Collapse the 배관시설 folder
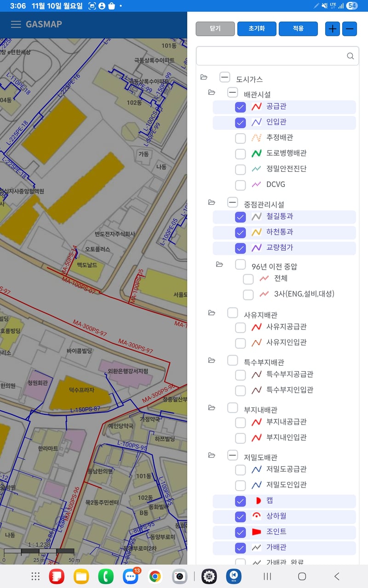The height and width of the screenshot is (588, 368). click(x=212, y=92)
